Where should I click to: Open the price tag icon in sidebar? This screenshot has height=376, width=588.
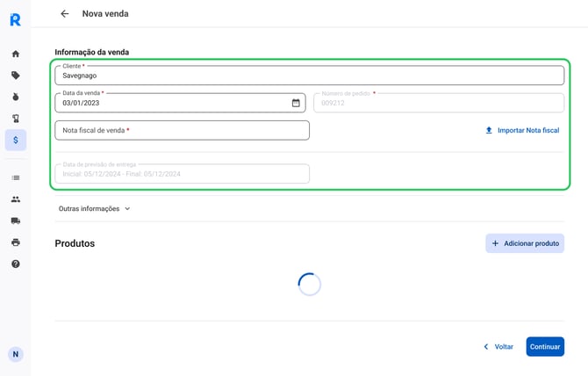(16, 76)
